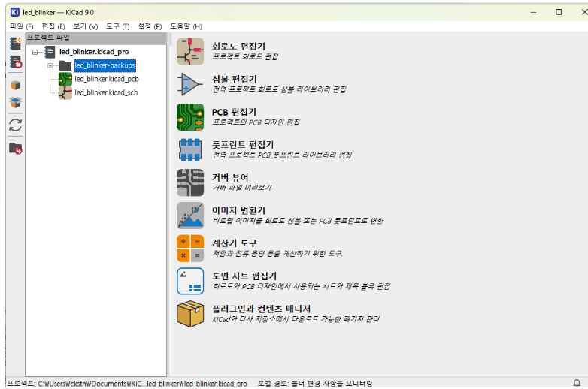Image resolution: width=588 pixels, height=389 pixels.
Task: Collapse the led_blinker.kicad_pro tree node
Action: tap(35, 52)
